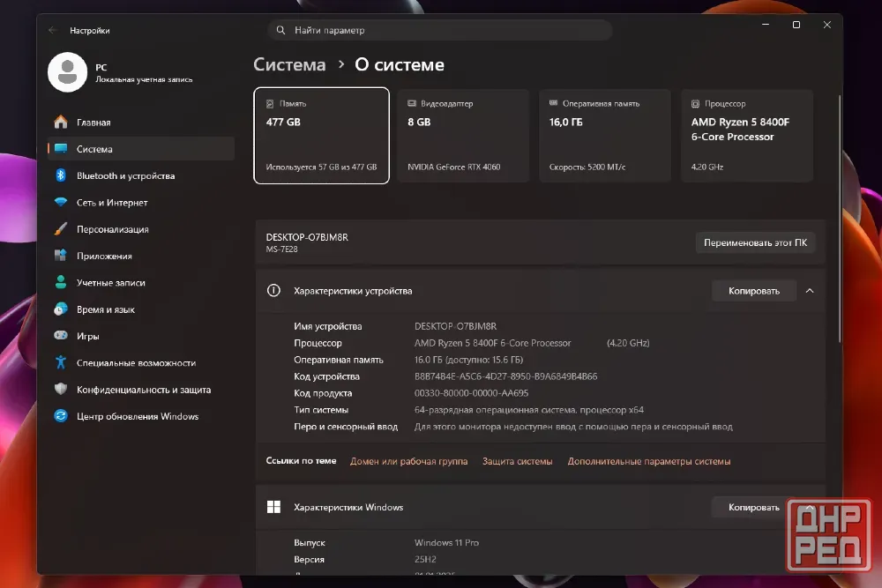This screenshot has height=588, width=882.
Task: Click the CPU icon on Процессор card
Action: pyautogui.click(x=695, y=104)
